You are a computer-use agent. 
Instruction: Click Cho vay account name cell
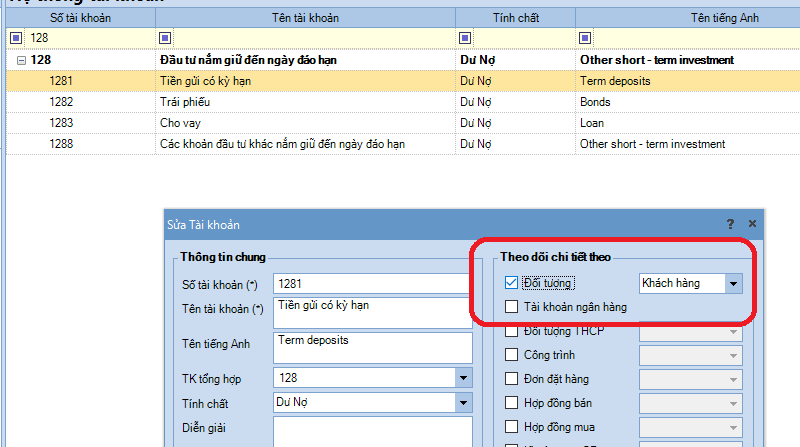(305, 123)
